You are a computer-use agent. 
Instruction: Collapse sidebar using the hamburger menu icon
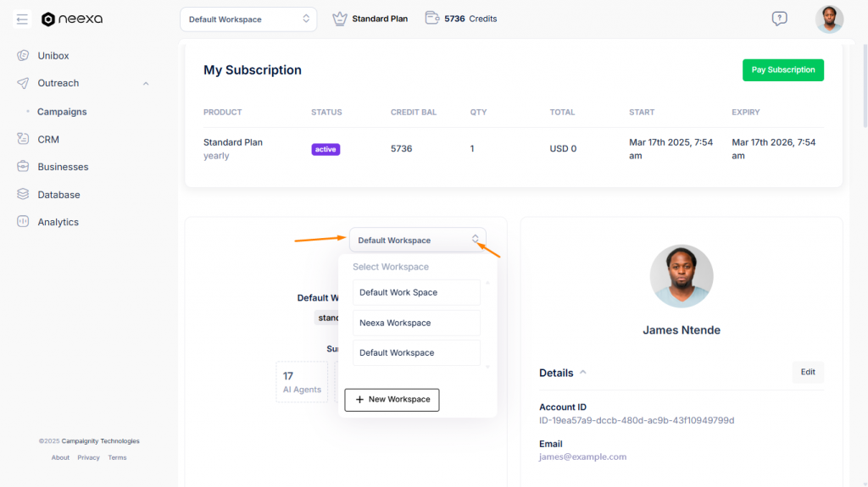(22, 19)
